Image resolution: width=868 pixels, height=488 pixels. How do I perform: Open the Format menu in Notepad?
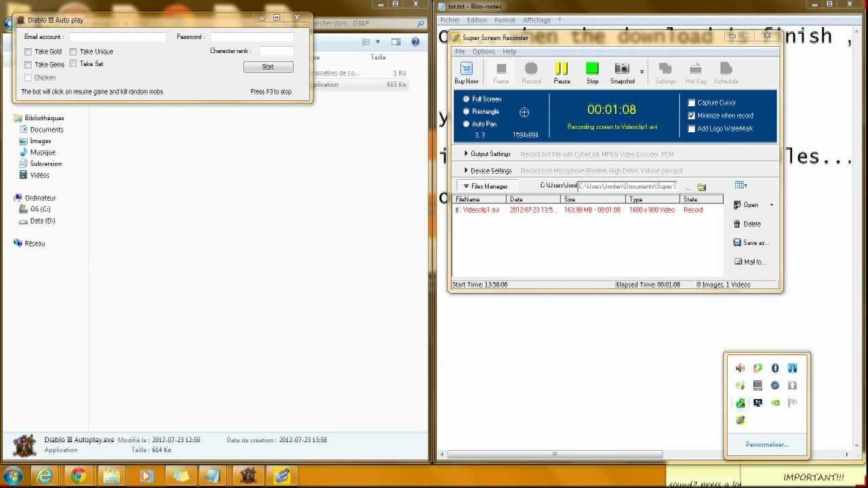click(505, 20)
